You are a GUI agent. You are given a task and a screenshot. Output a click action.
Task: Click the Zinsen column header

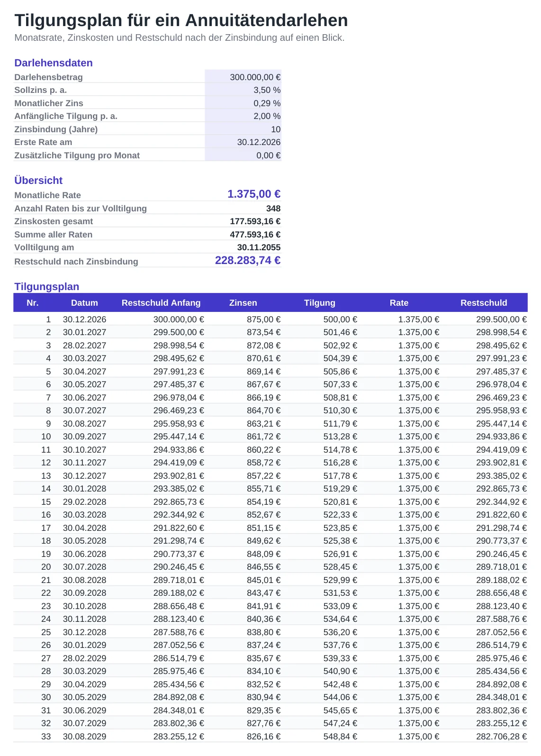pyautogui.click(x=243, y=303)
